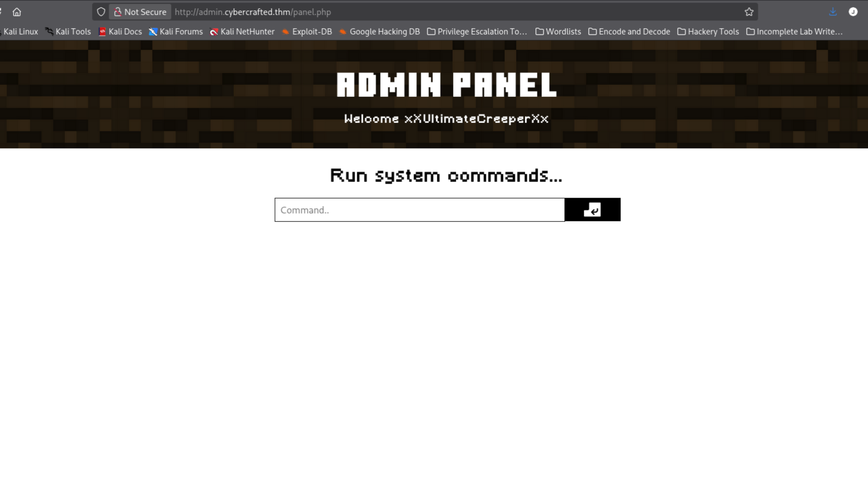Click the Not Secure padlock indicator
Image resolution: width=868 pixels, height=495 pixels.
(140, 12)
